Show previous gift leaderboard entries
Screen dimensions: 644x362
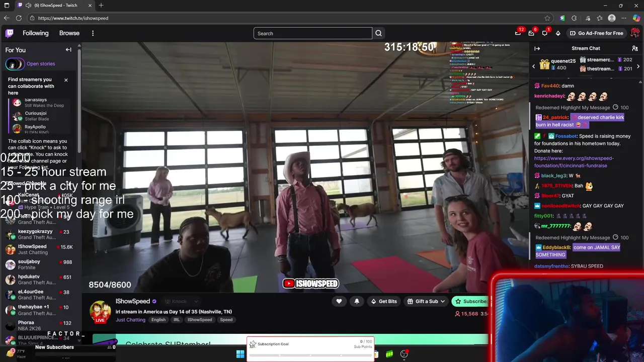pos(534,66)
